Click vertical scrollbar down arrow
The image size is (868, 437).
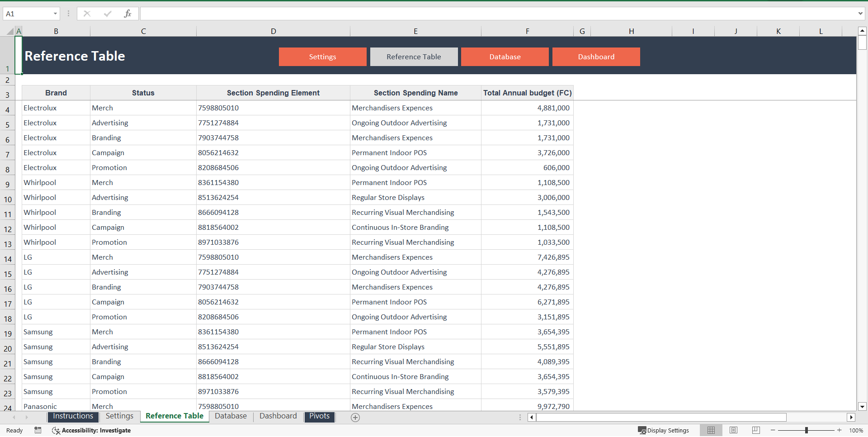862,406
